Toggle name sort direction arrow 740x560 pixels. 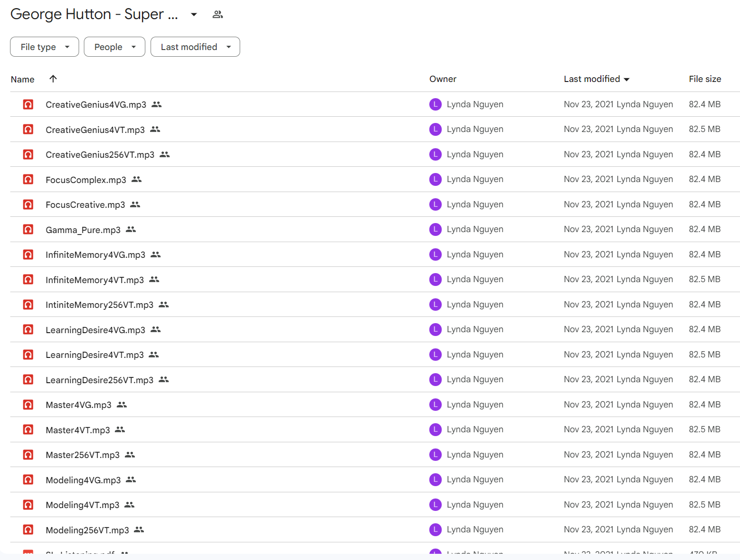pyautogui.click(x=53, y=79)
